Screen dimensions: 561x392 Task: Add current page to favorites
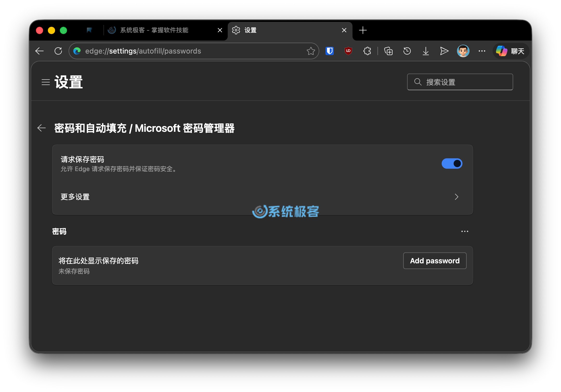coord(311,51)
